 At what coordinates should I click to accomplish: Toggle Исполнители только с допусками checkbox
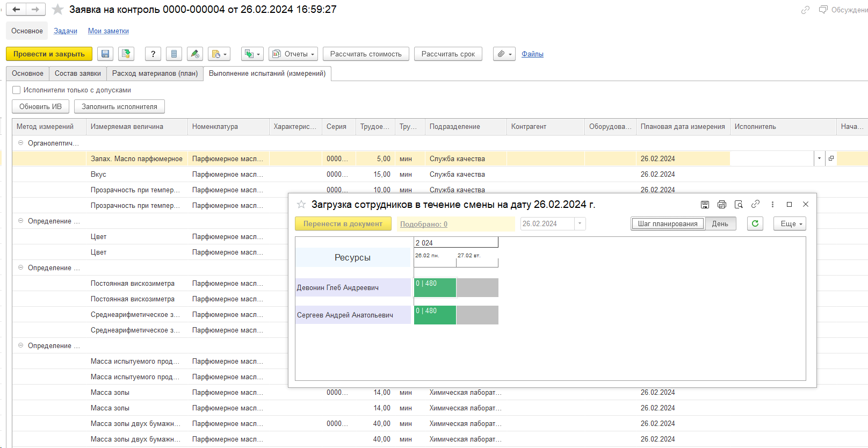(17, 90)
